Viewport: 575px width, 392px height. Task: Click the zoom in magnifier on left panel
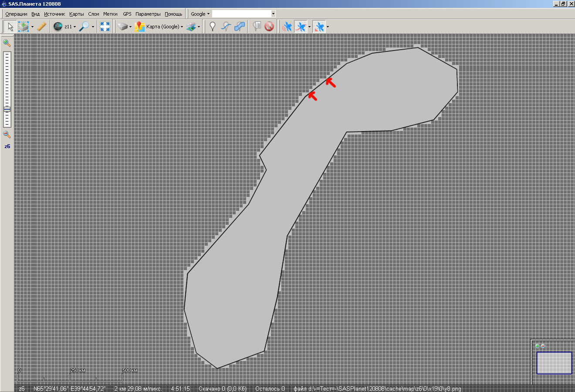click(x=7, y=43)
